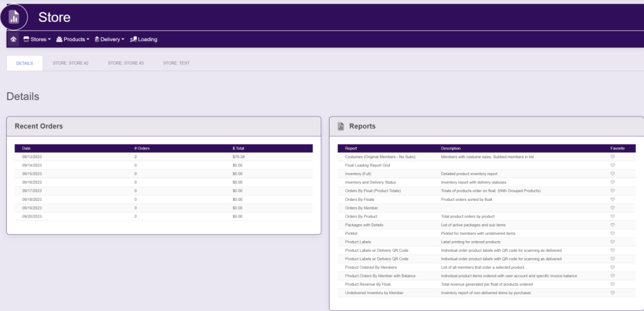
Task: Open the Products dropdown menu
Action: [73, 39]
